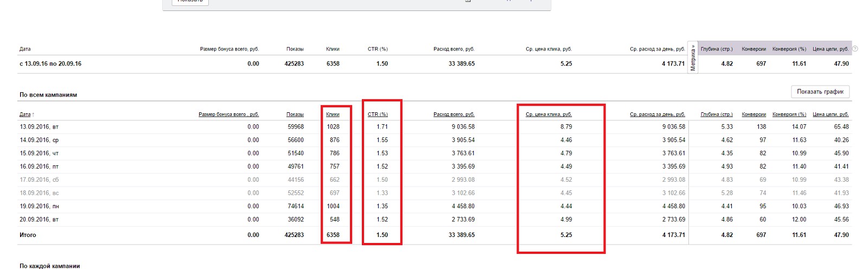Image resolution: width=868 pixels, height=269 pixels.
Task: Click depth value 5.28
Action: coord(727,193)
